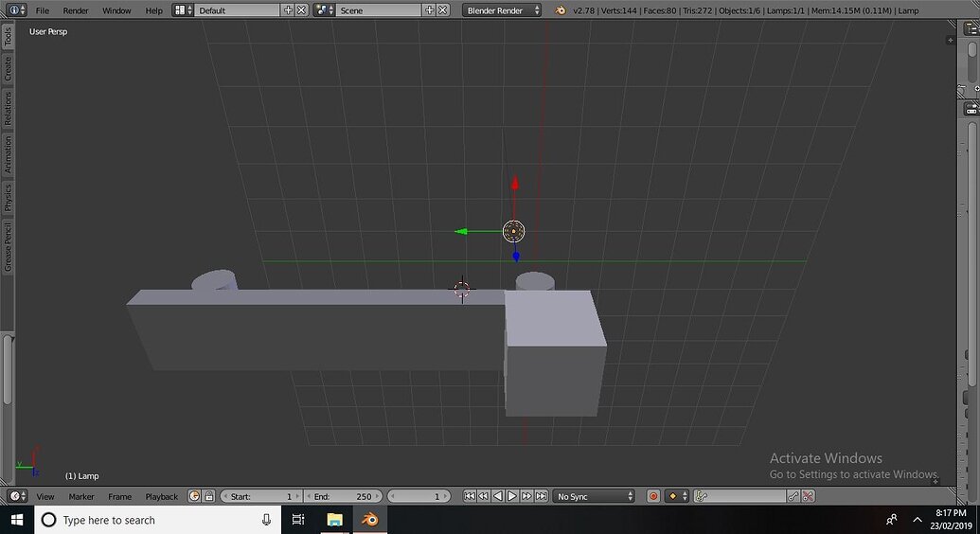Click the green Y-axis manipulator arrow
Viewport: 980px width, 534px height.
(x=461, y=232)
